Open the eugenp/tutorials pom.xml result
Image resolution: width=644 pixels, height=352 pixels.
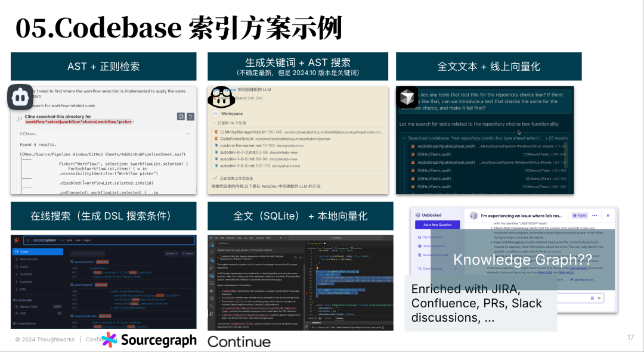pos(91,316)
